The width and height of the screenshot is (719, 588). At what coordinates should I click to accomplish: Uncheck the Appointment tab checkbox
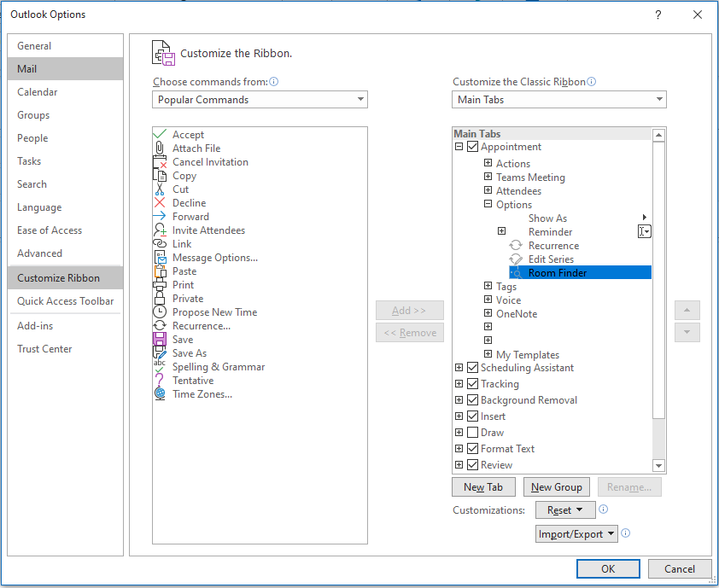pyautogui.click(x=472, y=147)
